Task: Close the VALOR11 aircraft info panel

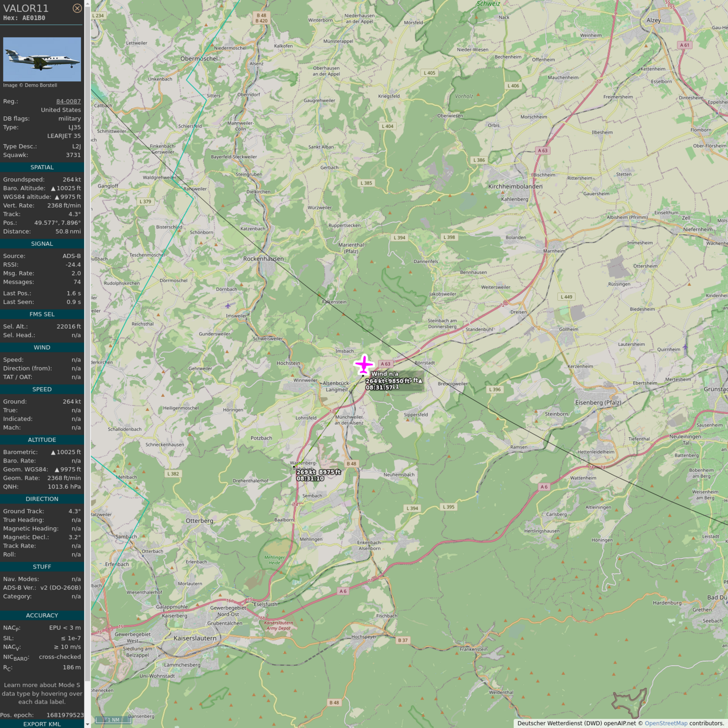Action: coord(77,8)
